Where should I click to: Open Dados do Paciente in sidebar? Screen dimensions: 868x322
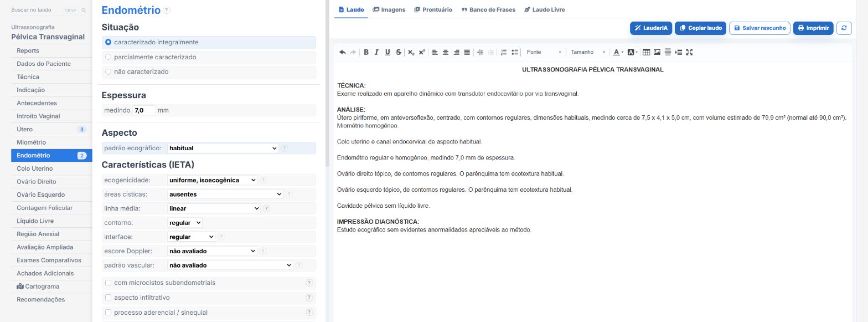(x=51, y=64)
